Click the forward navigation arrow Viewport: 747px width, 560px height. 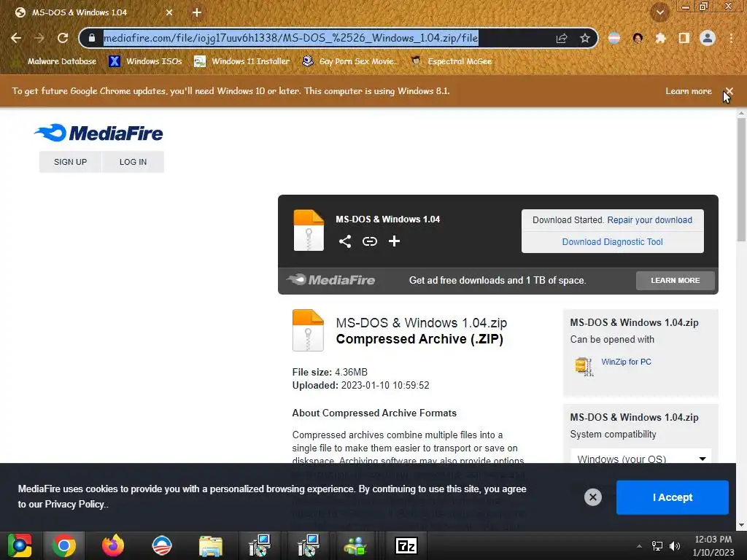(39, 38)
